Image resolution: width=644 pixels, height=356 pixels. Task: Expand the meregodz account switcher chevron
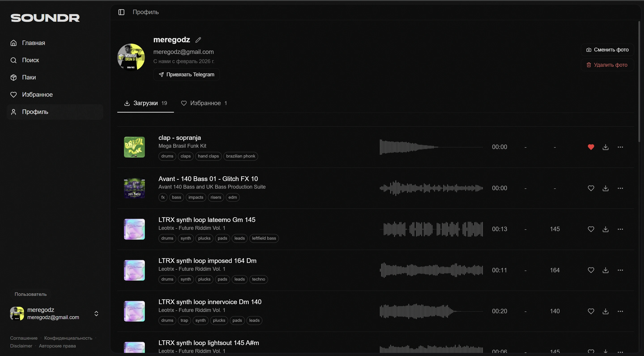tap(96, 313)
